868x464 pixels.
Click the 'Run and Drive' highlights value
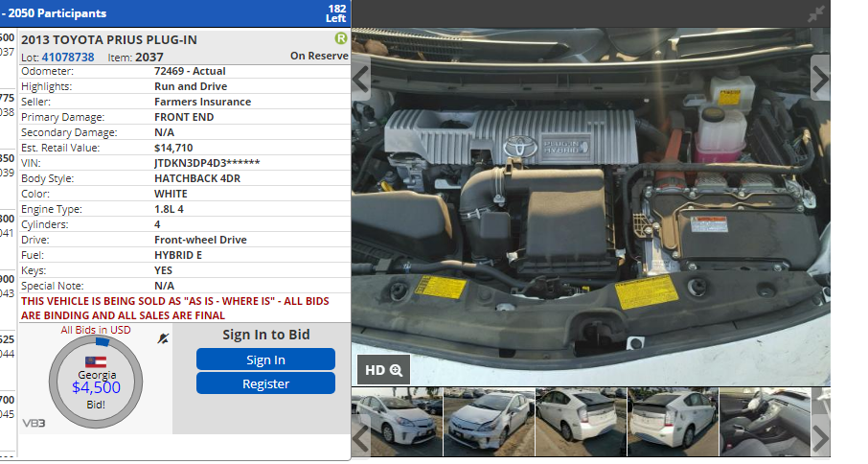(x=191, y=86)
